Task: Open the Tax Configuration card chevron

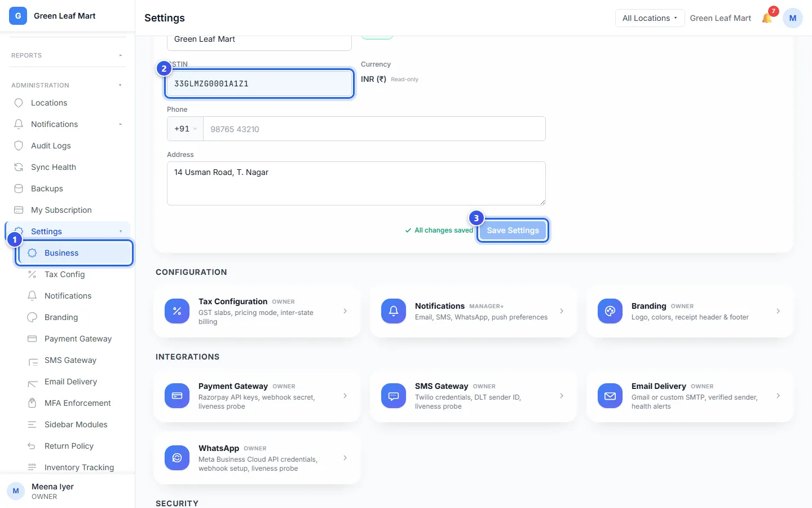Action: (x=345, y=311)
